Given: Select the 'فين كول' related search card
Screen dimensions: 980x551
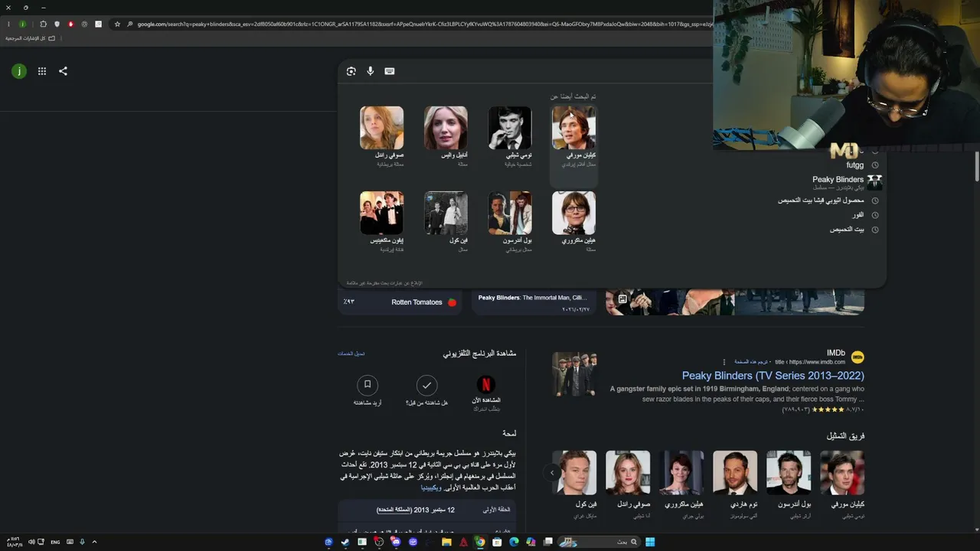Looking at the screenshot, I should (x=446, y=222).
